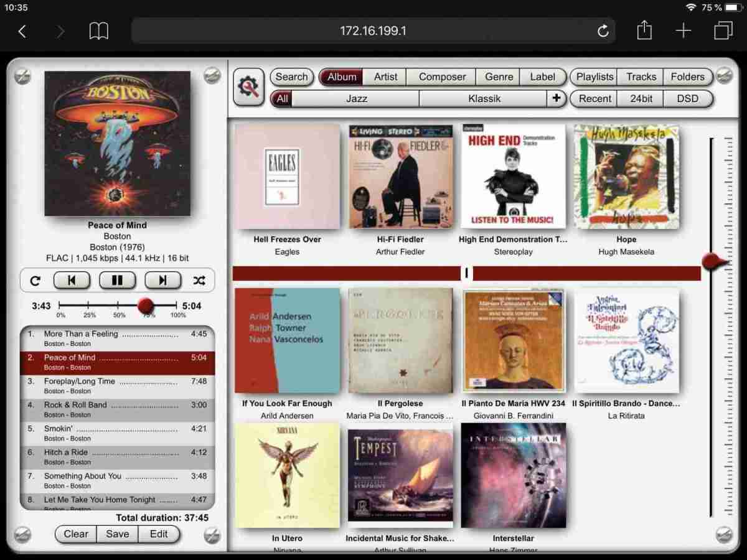Play More Than a Feeling track

click(118, 338)
